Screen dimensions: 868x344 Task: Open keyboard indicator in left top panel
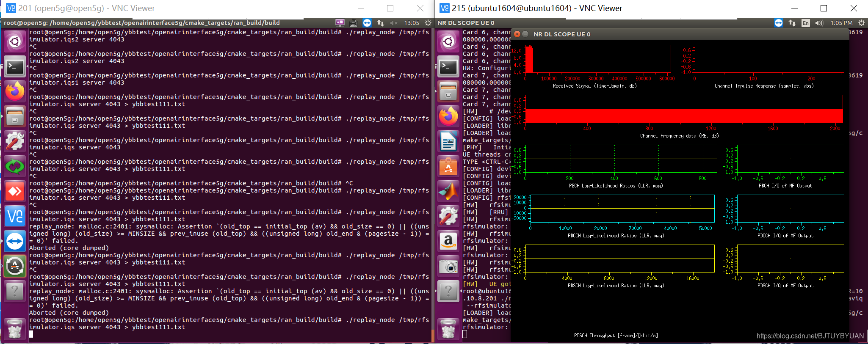pyautogui.click(x=354, y=23)
